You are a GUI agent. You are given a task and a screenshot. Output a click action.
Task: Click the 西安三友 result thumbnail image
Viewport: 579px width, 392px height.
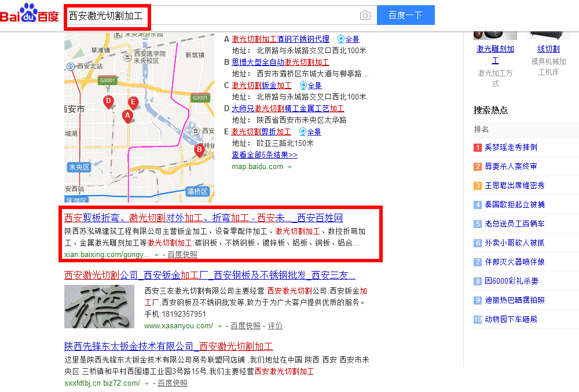coord(99,307)
